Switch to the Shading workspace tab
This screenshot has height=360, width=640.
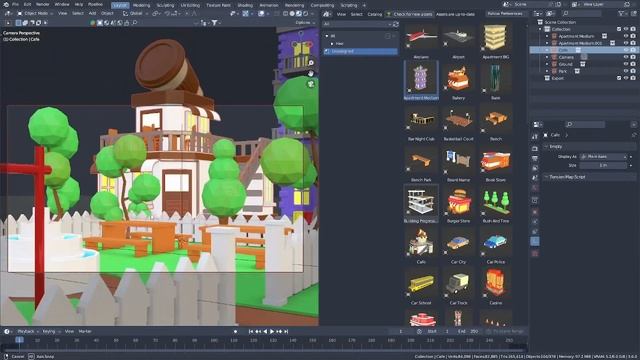245,5
